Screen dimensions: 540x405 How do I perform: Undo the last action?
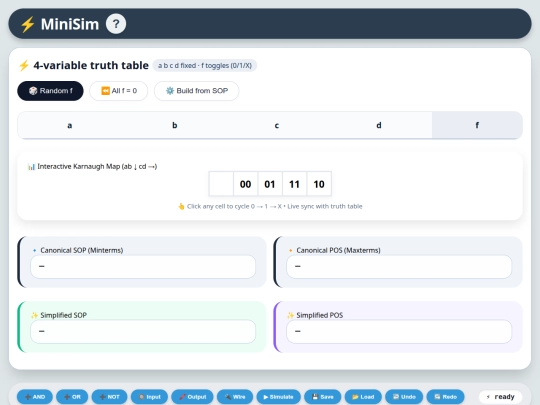coord(404,397)
